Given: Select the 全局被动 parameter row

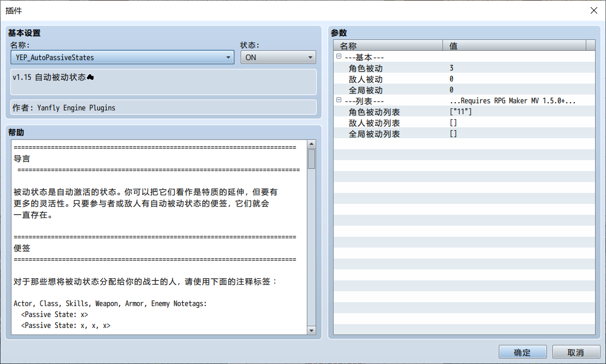Looking at the screenshot, I should point(464,90).
